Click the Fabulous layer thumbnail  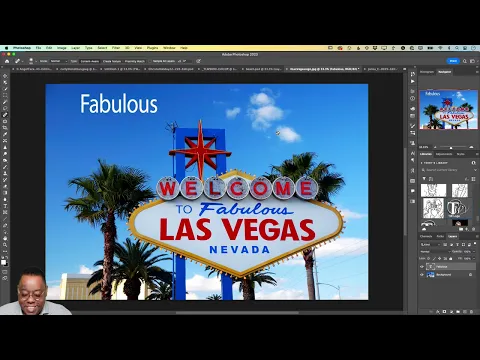(x=431, y=267)
